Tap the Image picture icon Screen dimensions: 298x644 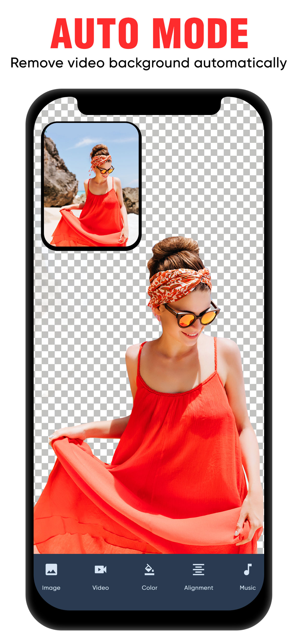[x=51, y=569]
